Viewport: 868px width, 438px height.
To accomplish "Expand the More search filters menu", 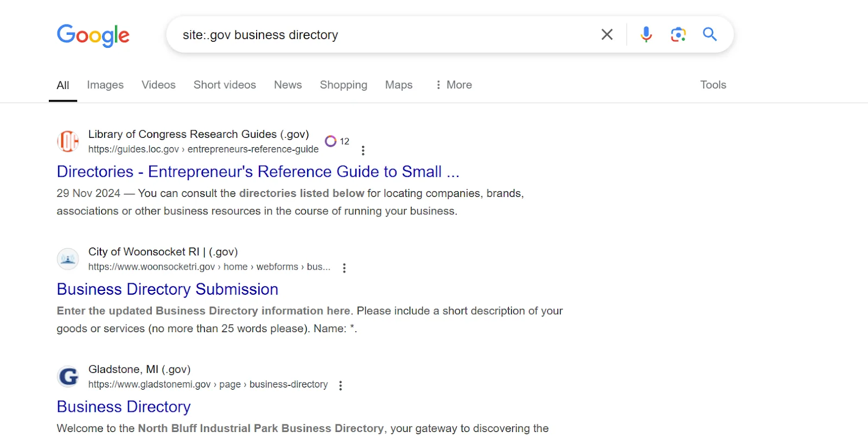I will pyautogui.click(x=454, y=85).
